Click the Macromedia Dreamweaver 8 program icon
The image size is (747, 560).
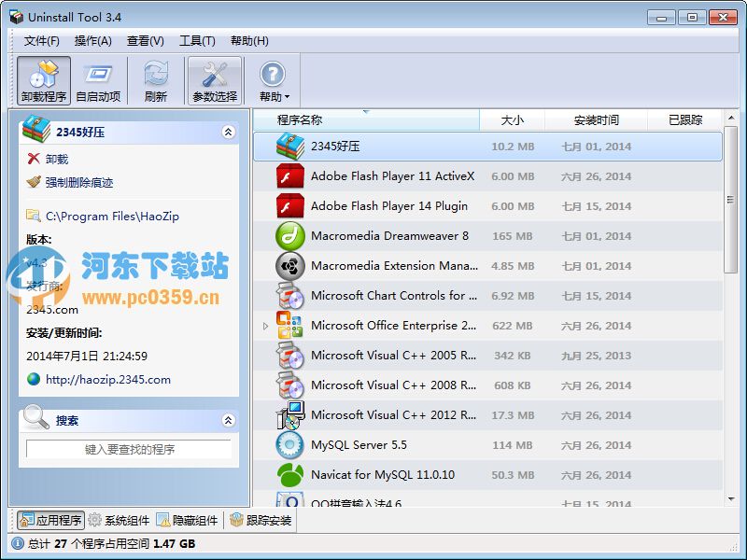coord(290,235)
